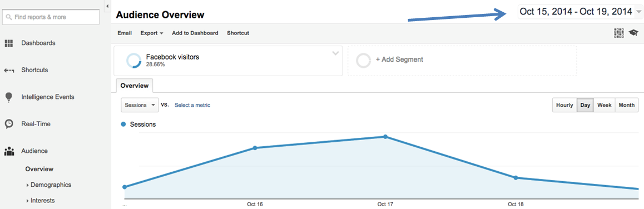
Task: Select the Overview tab
Action: coord(134,86)
